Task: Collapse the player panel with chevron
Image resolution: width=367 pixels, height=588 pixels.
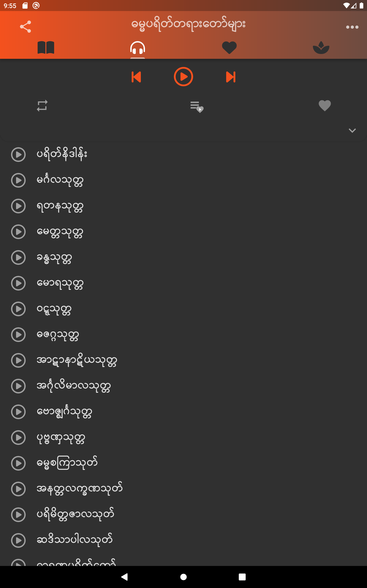Action: (x=352, y=130)
